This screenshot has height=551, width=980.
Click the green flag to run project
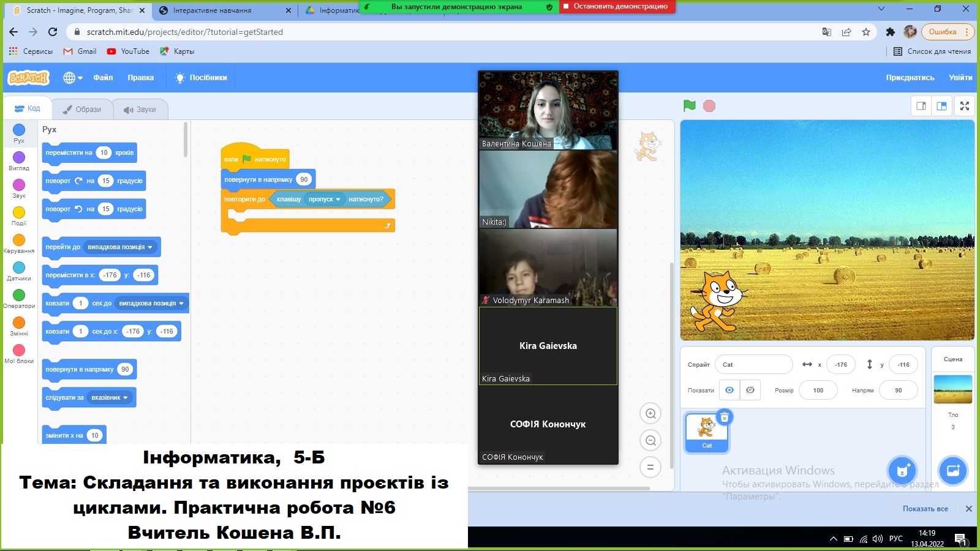(x=689, y=106)
